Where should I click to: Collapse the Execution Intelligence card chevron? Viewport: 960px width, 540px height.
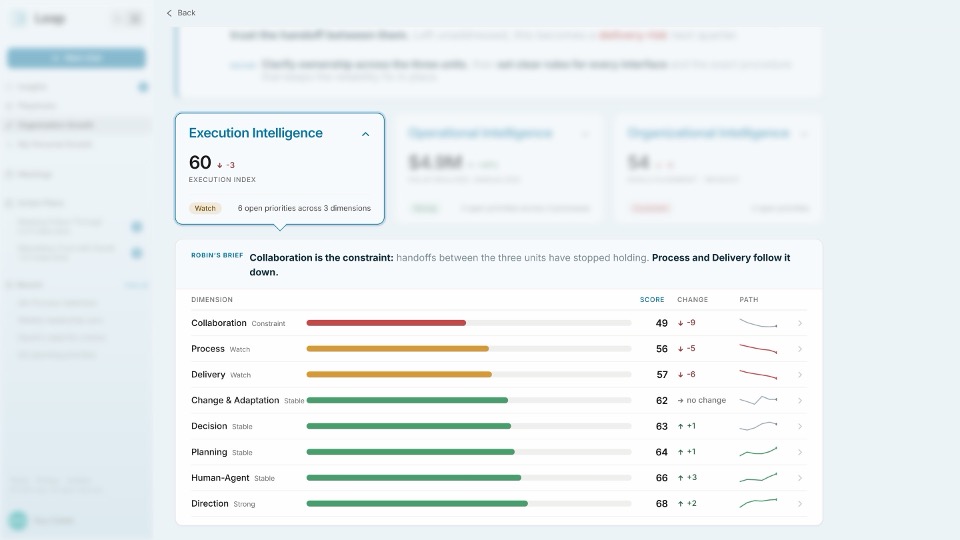coord(366,134)
